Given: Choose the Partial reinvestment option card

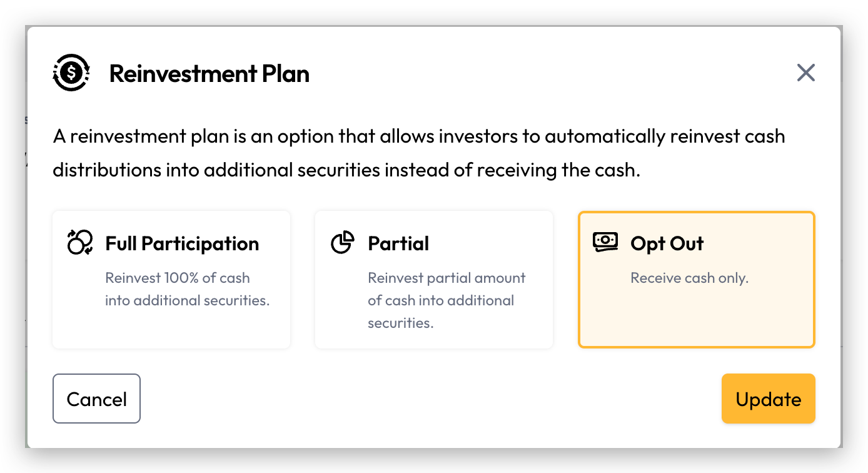Looking at the screenshot, I should point(434,280).
